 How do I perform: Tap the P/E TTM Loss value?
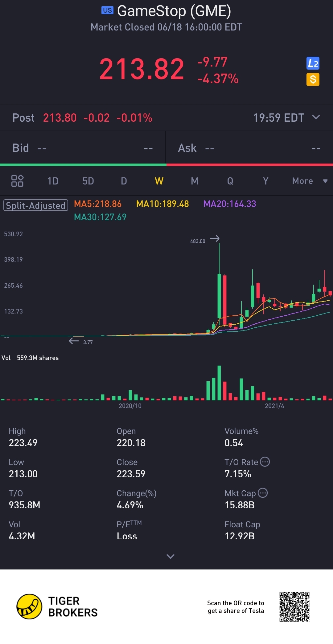pos(127,536)
